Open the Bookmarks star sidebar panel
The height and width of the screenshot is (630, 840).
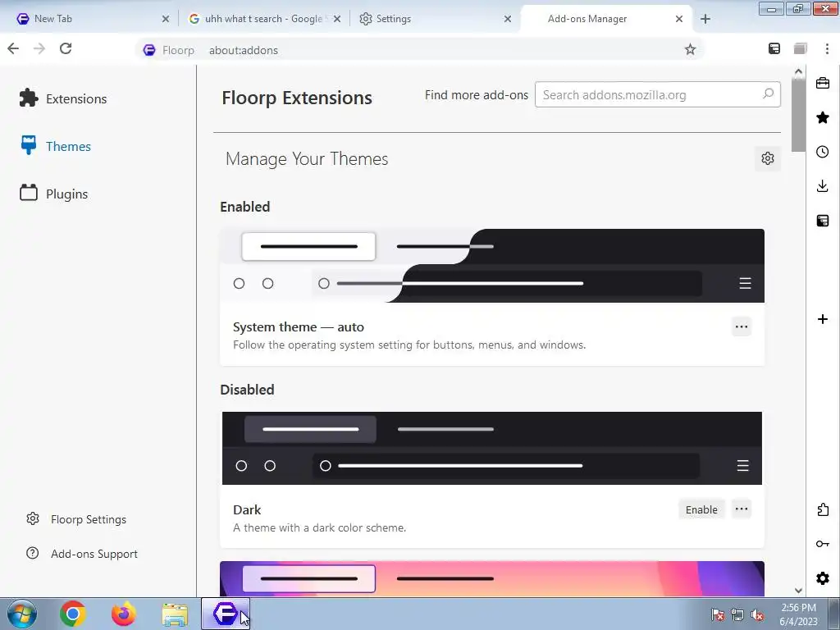(823, 117)
